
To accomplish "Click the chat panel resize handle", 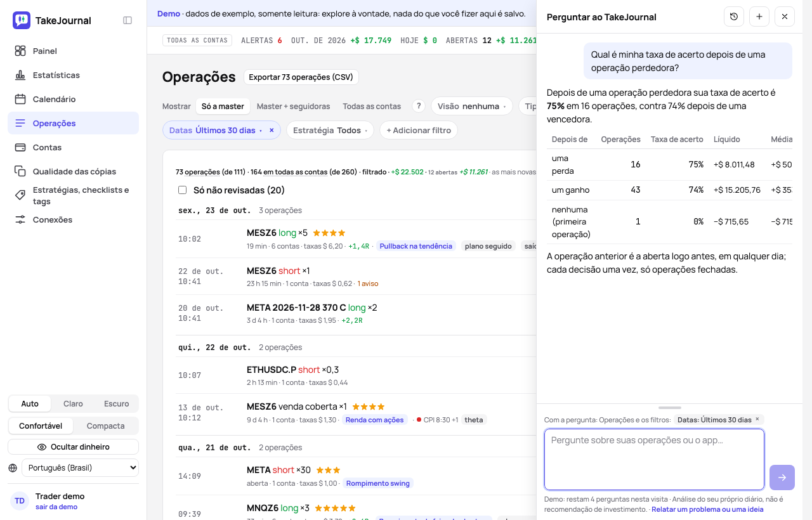I will (670, 408).
